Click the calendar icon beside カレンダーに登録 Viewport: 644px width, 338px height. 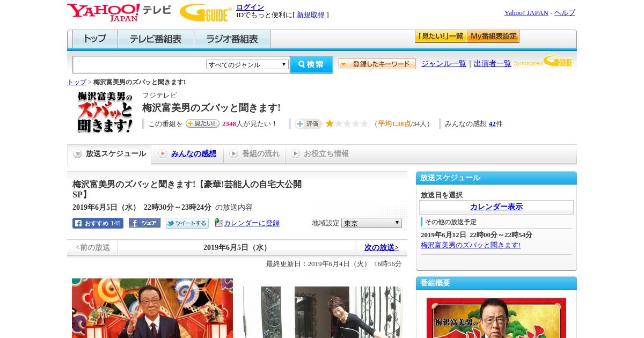coord(218,223)
